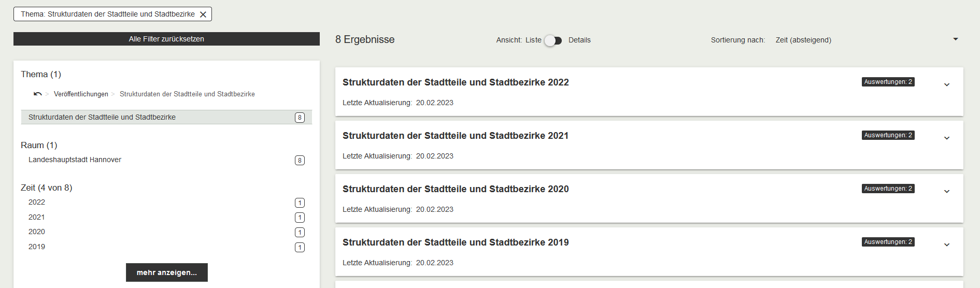
Task: Open the Sortierung nach dropdown arrow
Action: tap(955, 39)
